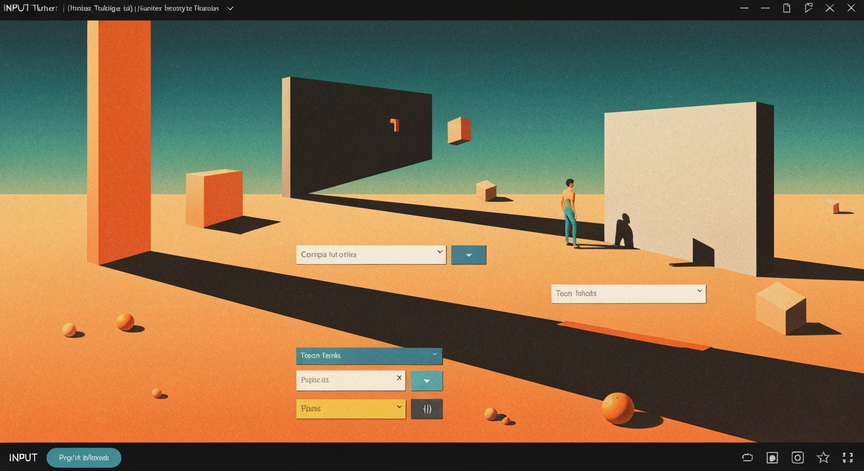Click the teal pill button in the bottom bar
Viewport: 864px width, 471px height.
point(84,458)
